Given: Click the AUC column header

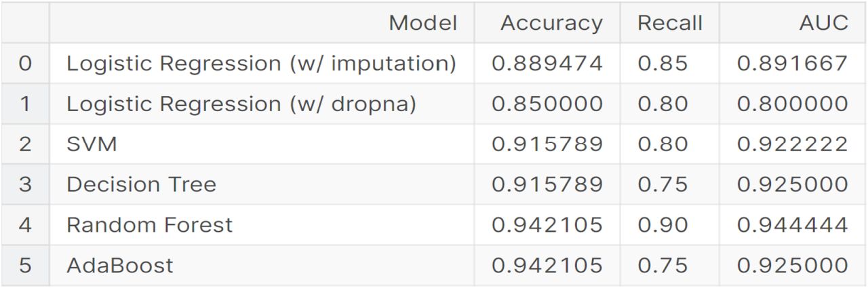Looking at the screenshot, I should (823, 23).
